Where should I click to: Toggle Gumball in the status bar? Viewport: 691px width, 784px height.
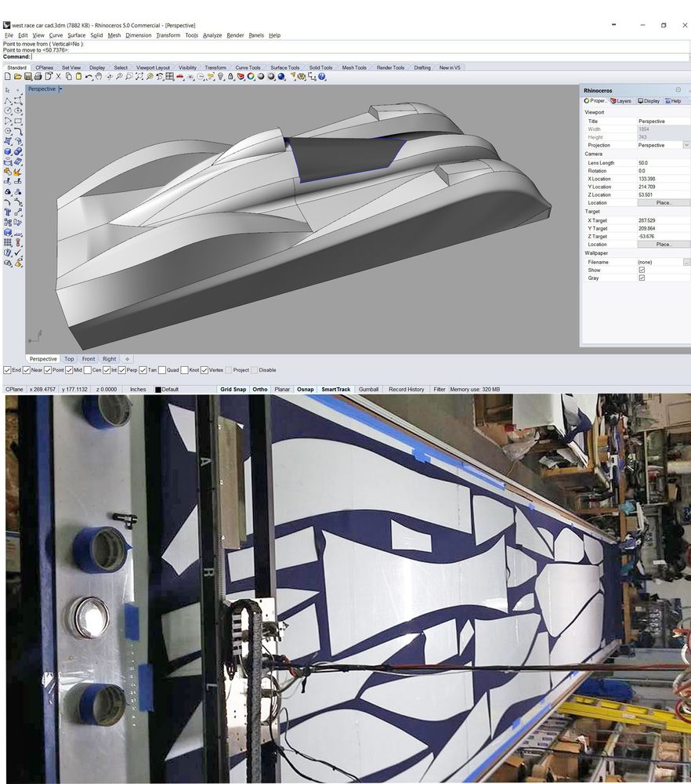pyautogui.click(x=368, y=390)
